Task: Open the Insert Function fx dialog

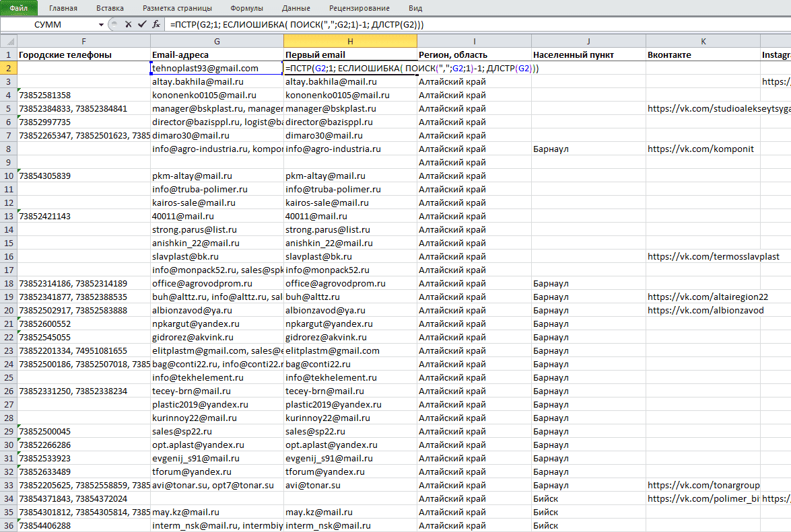Action: (156, 24)
